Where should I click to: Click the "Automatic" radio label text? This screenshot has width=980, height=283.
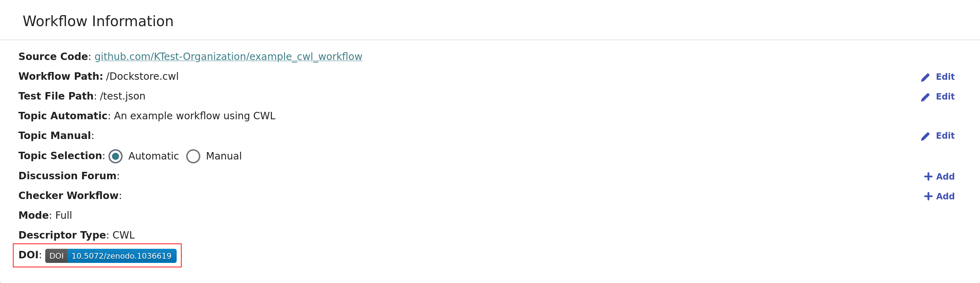[x=153, y=156]
